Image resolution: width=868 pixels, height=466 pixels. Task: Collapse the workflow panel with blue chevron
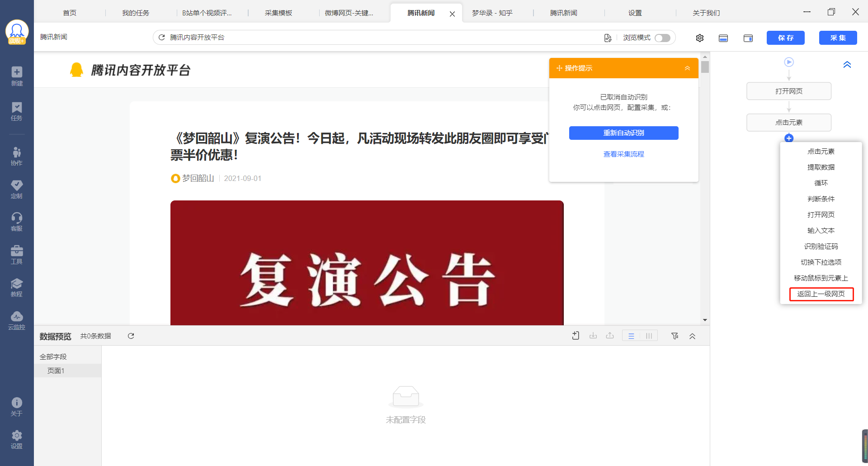pos(847,65)
